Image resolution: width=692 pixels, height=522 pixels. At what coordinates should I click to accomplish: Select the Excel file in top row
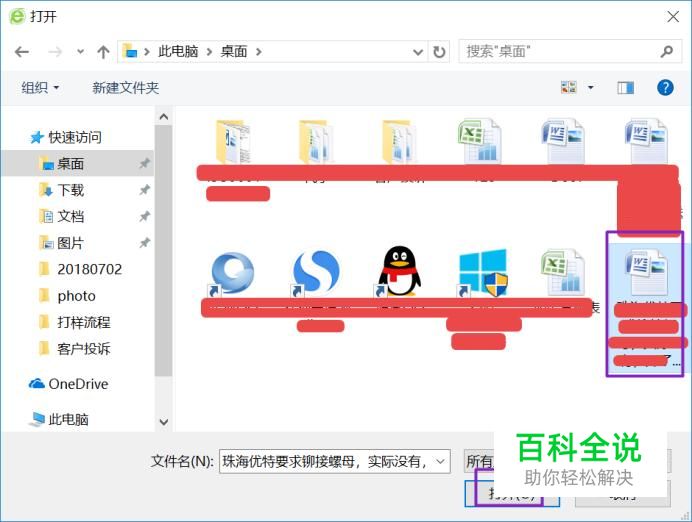[x=480, y=142]
